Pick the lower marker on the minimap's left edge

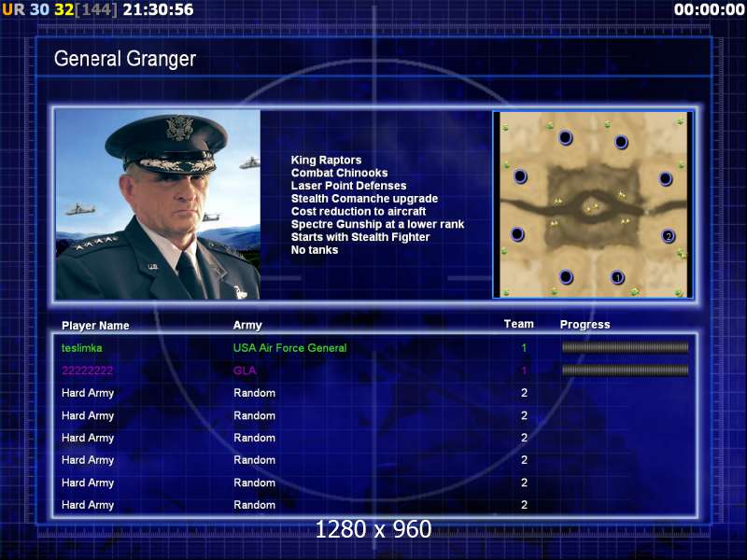tap(517, 234)
